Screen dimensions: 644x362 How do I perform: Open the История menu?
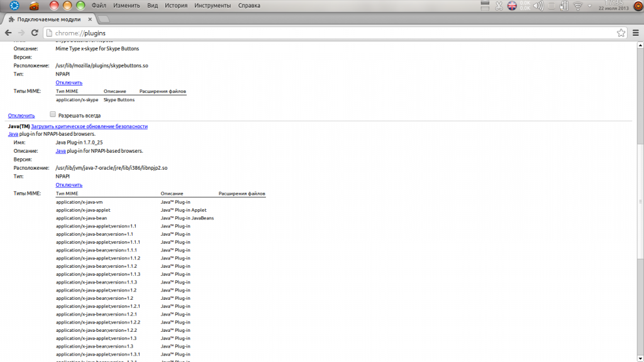176,5
